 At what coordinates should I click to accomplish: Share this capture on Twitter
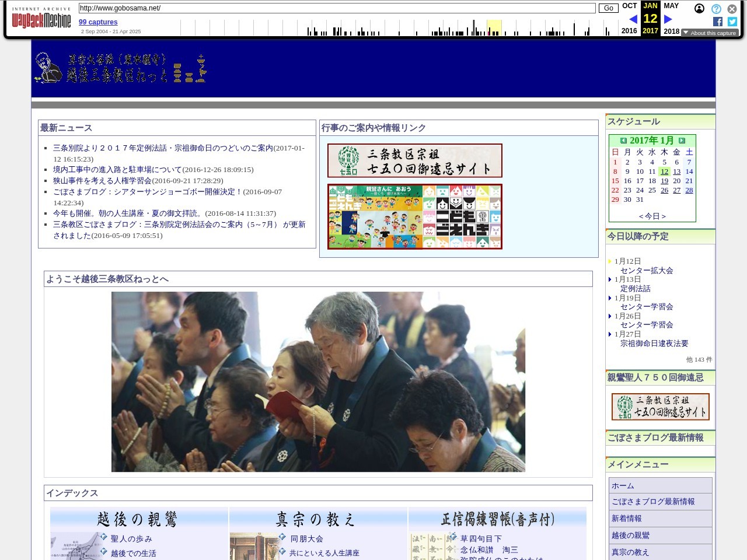[732, 22]
